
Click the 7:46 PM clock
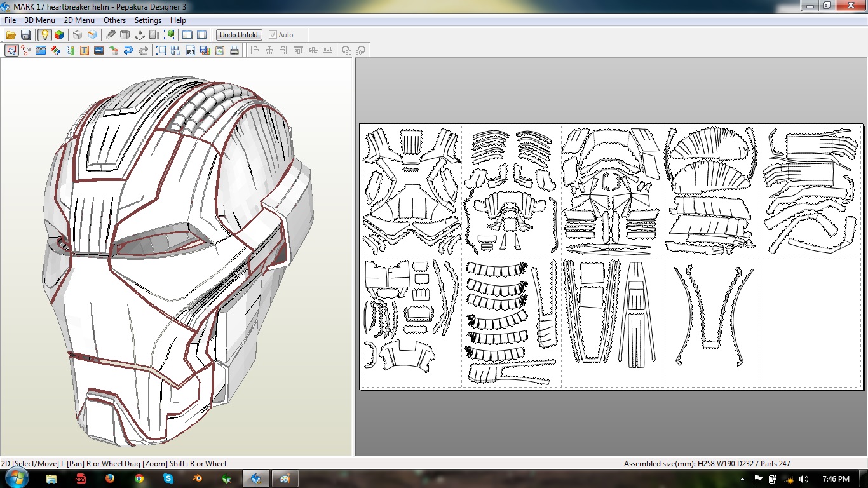(x=836, y=479)
